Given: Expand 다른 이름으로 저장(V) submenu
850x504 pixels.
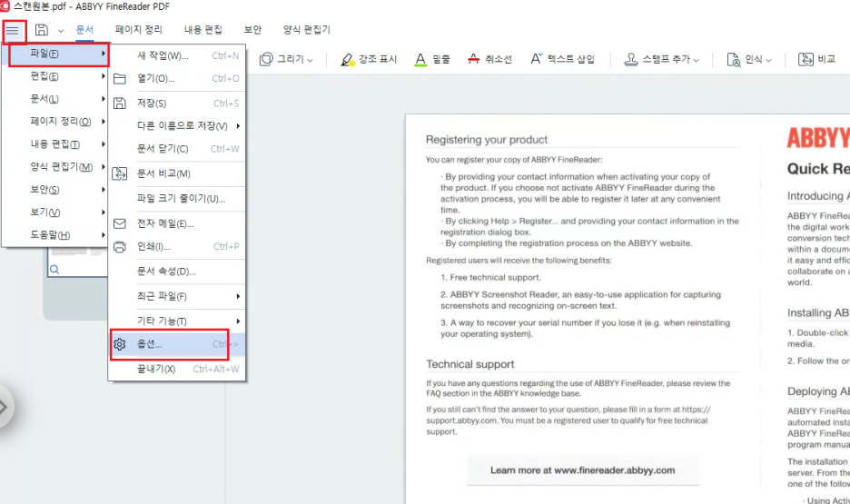Looking at the screenshot, I should point(177,125).
